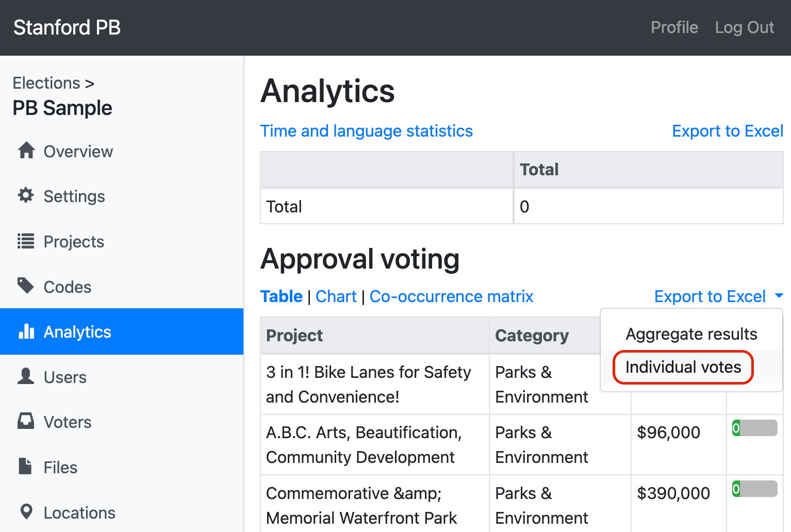Click the top Export to Excel link
Image resolution: width=791 pixels, height=532 pixels.
tap(727, 131)
